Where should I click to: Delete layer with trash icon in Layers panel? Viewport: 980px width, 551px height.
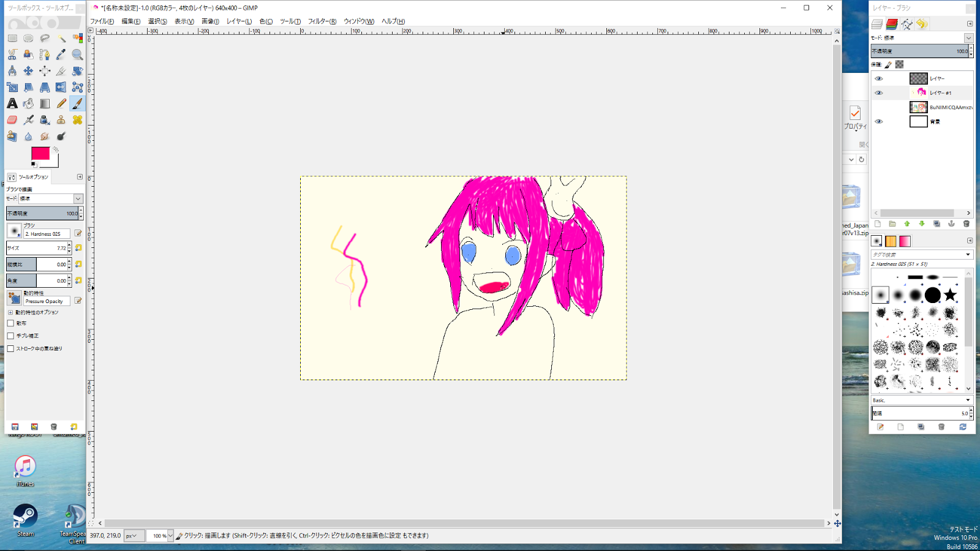click(x=967, y=224)
